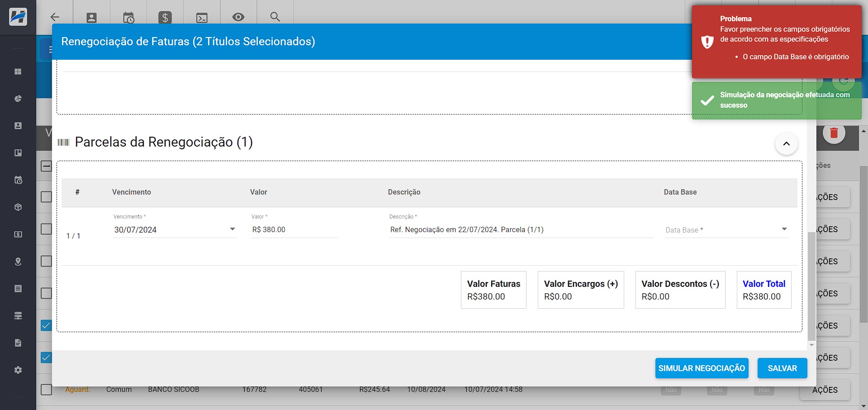
Task: Dismiss the green Simulação success notification
Action: [777, 100]
